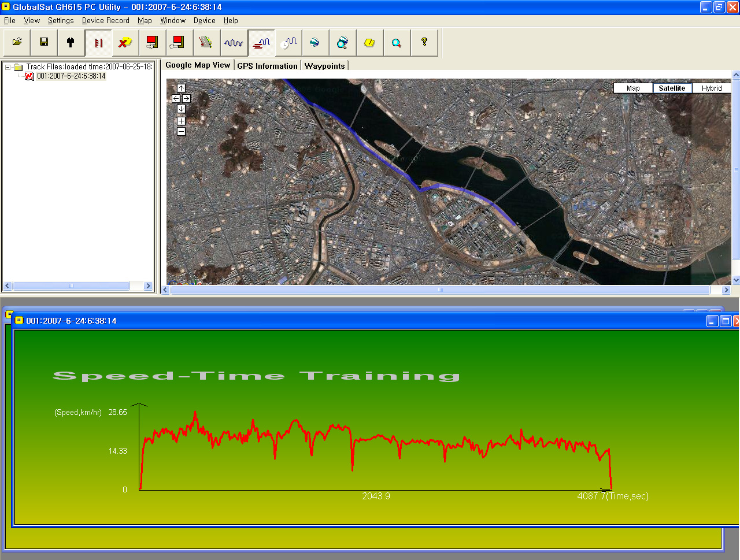Zoom in the map with plus button

click(181, 121)
